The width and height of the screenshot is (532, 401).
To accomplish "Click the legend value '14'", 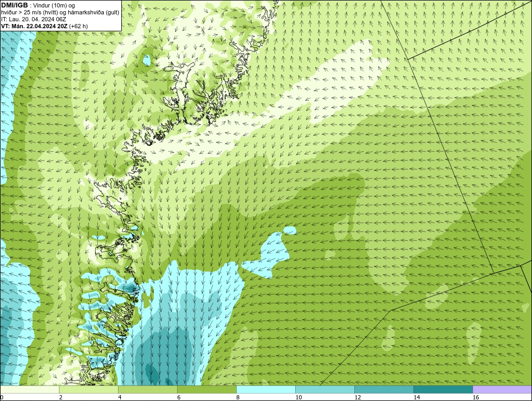I will pos(417,397).
